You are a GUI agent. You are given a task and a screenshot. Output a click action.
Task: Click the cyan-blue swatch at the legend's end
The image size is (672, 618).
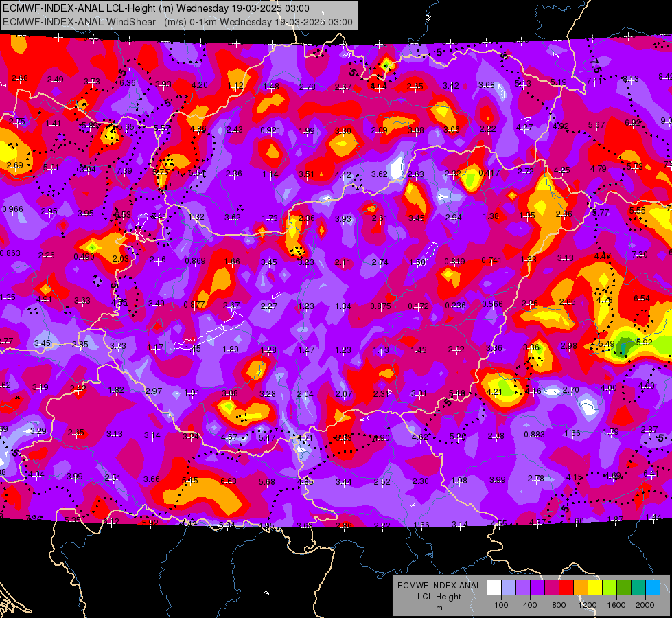point(653,588)
